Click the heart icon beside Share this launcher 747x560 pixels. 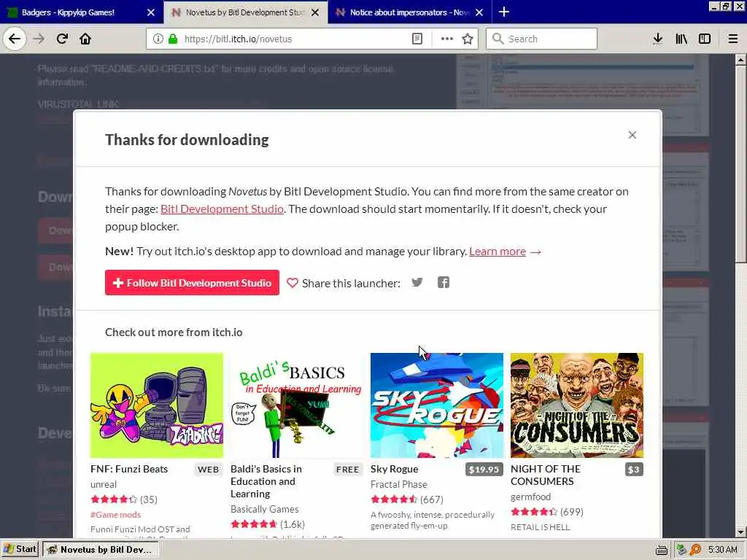(x=292, y=283)
